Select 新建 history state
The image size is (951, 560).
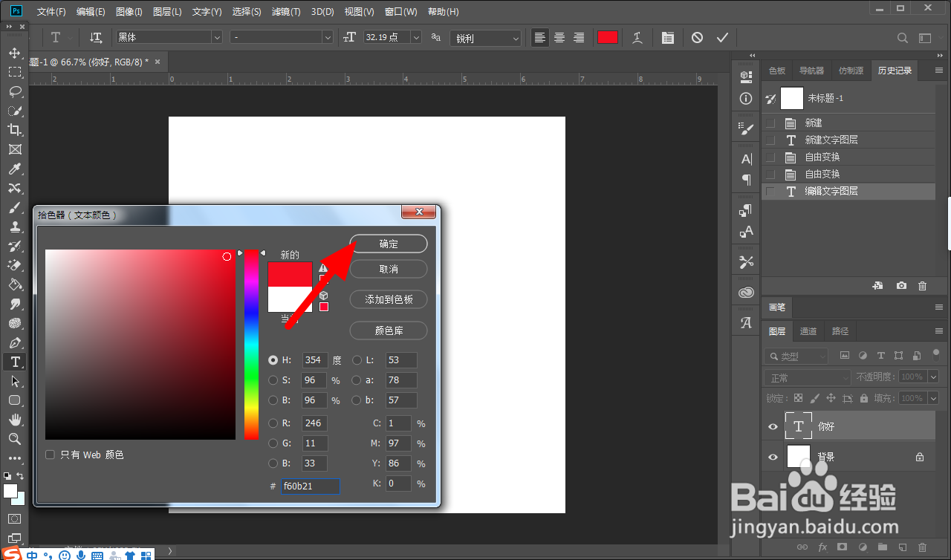point(848,123)
